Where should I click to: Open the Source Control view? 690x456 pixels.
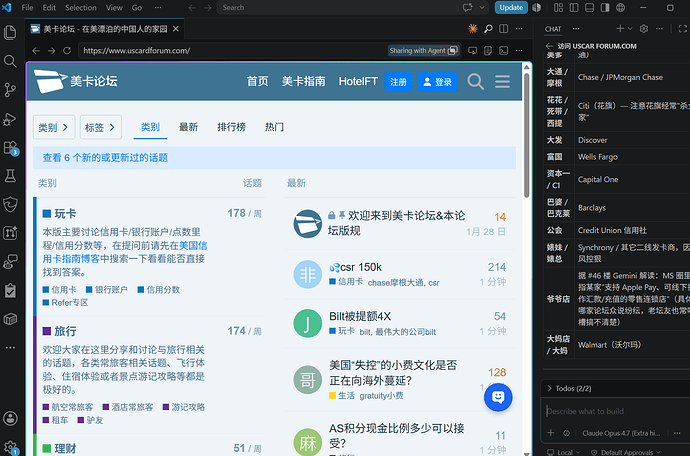[x=10, y=90]
